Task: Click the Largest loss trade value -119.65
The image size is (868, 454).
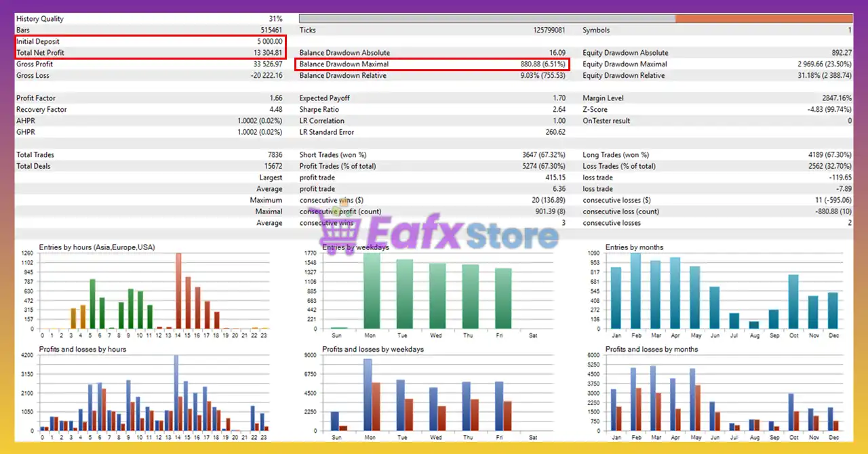Action: (x=840, y=178)
